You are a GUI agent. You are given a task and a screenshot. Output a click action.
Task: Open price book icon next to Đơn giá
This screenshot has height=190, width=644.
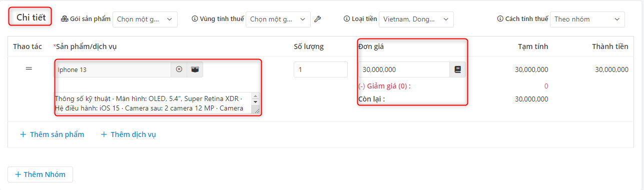457,69
